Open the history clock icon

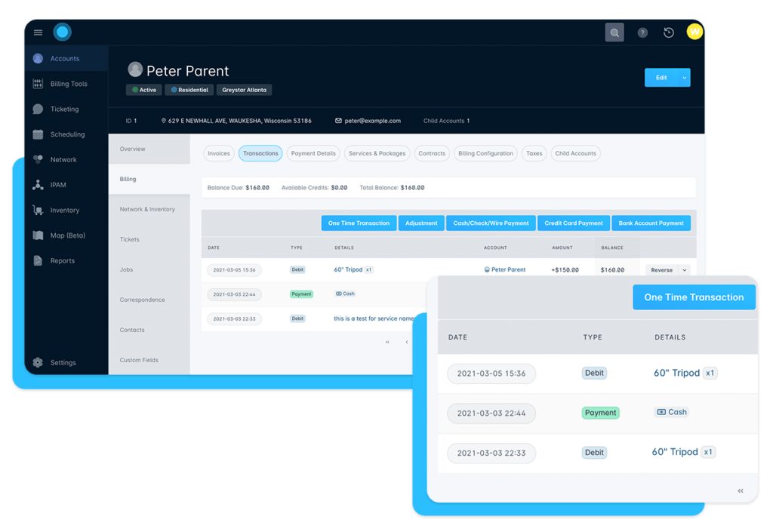(x=669, y=32)
